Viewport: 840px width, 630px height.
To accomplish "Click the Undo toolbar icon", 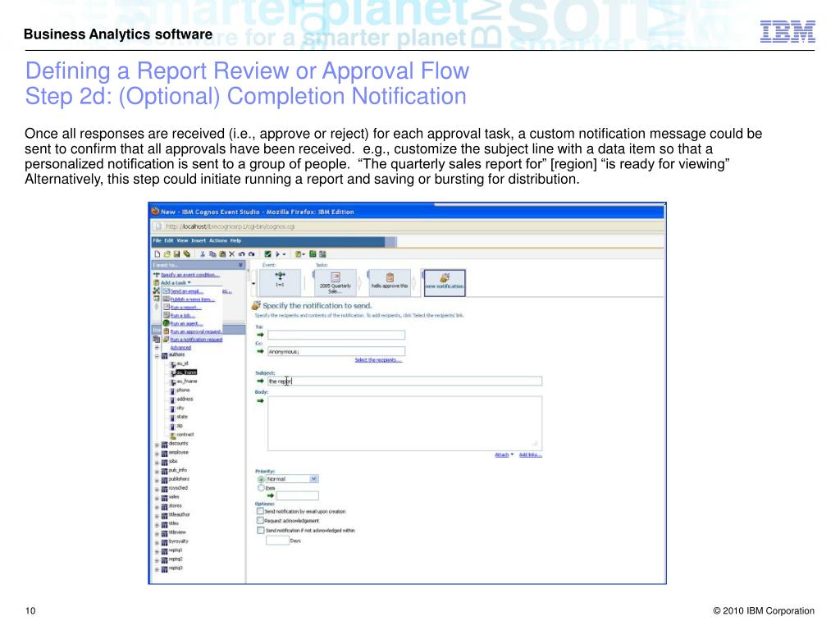I will (x=242, y=254).
